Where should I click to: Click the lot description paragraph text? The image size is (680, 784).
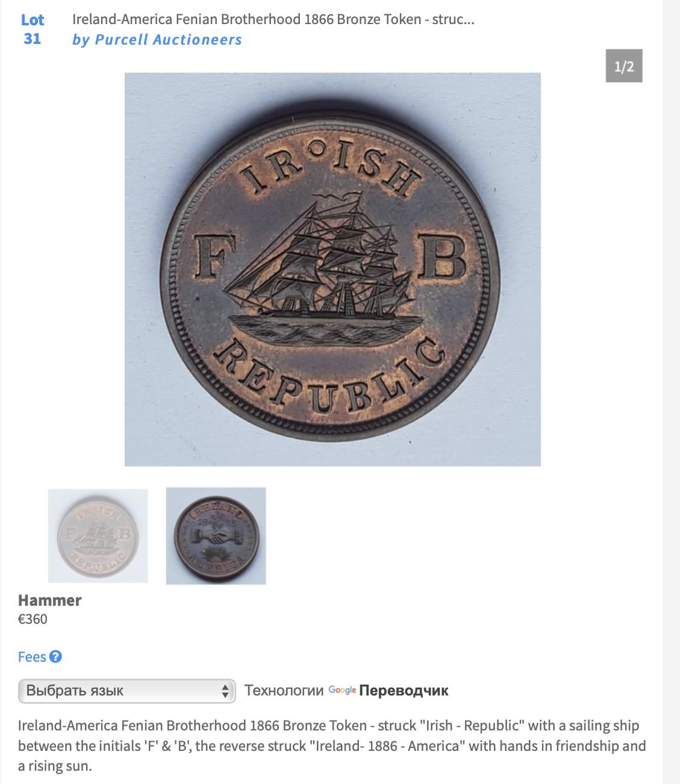click(332, 746)
